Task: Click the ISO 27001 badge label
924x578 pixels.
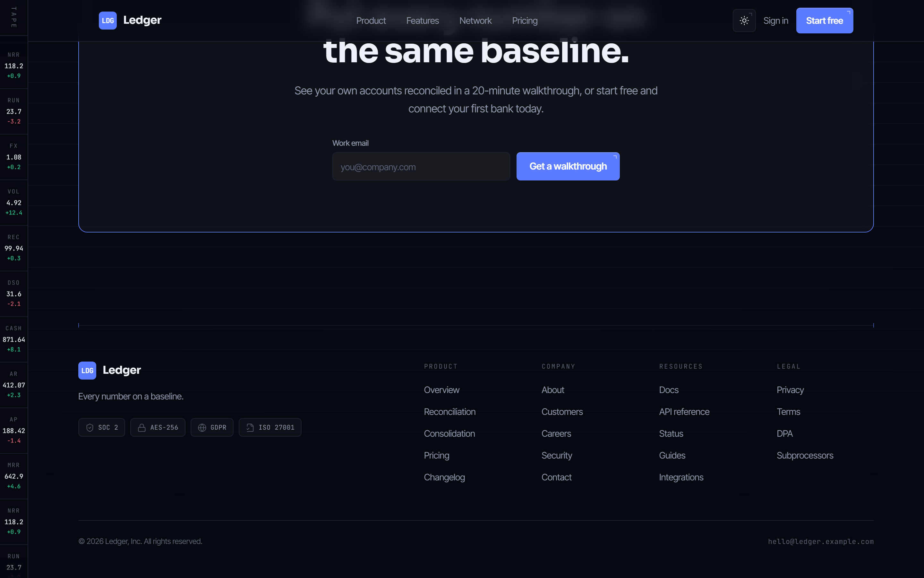Action: click(x=277, y=427)
